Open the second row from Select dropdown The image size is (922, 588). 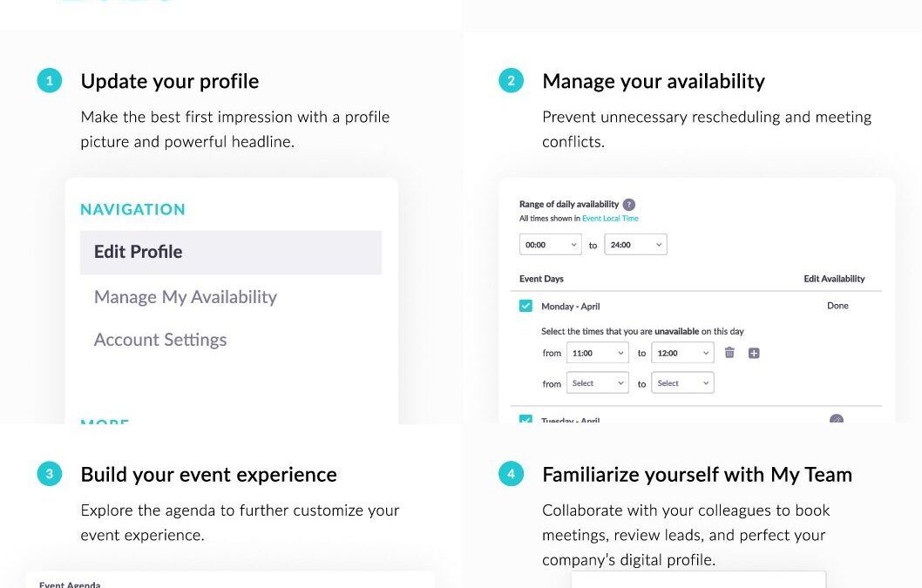pos(598,382)
